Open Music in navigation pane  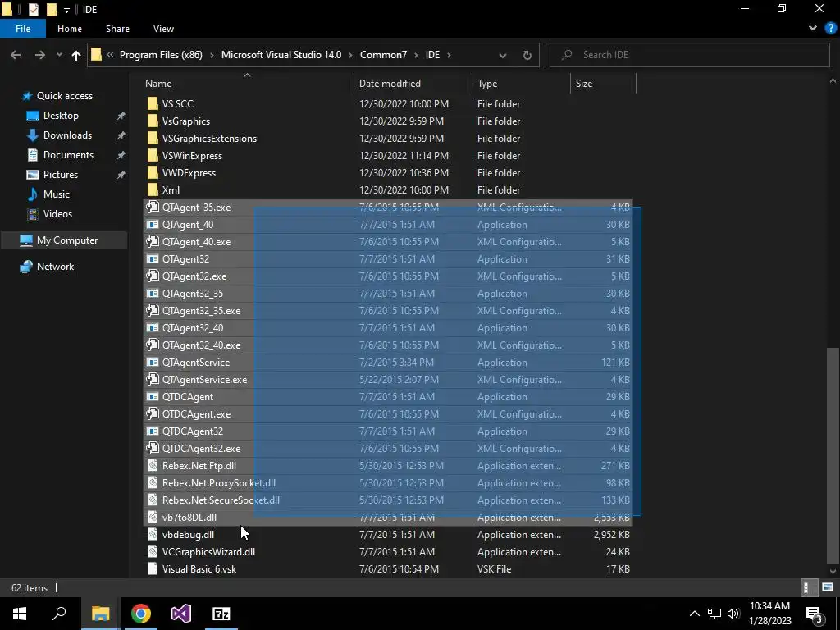tap(57, 194)
